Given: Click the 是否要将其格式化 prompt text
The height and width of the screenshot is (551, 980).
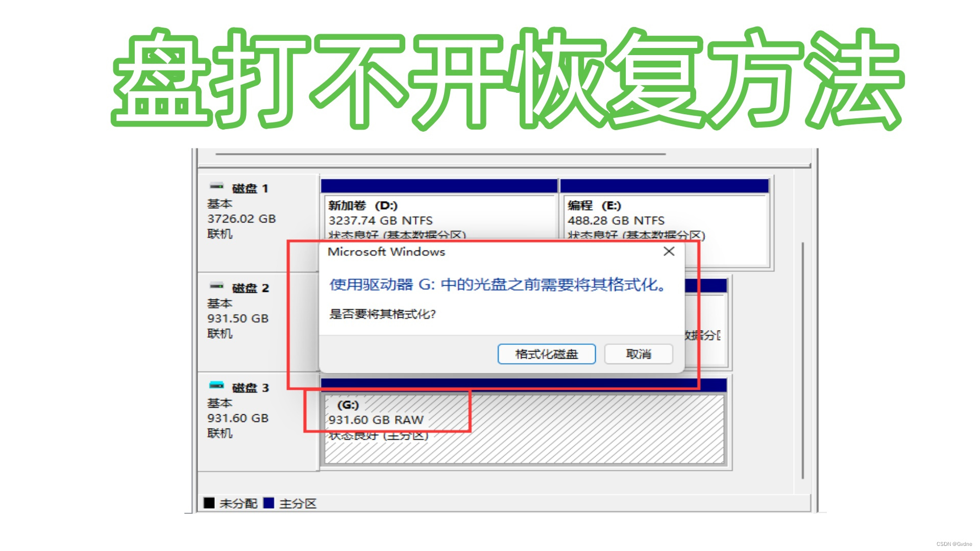Looking at the screenshot, I should click(383, 315).
